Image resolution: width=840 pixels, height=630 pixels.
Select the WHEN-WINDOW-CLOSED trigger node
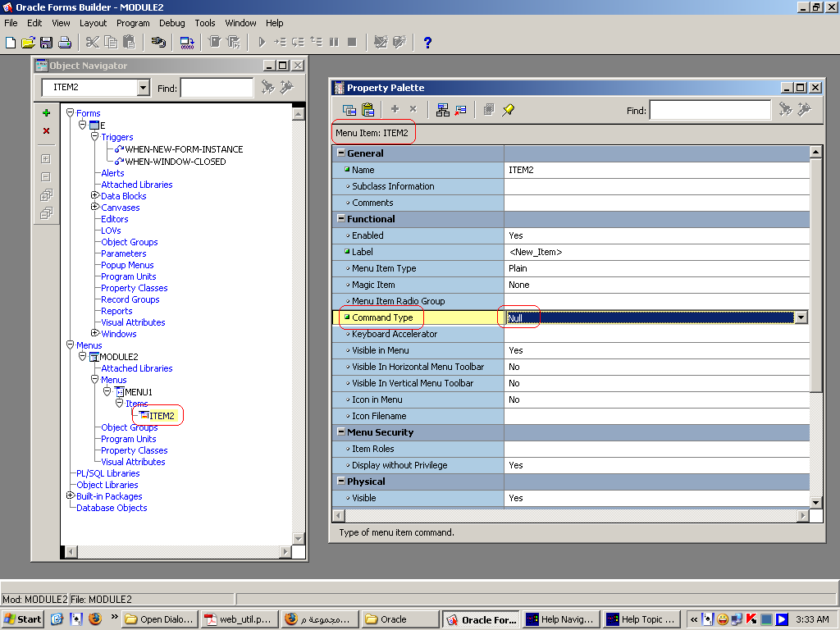pyautogui.click(x=175, y=162)
